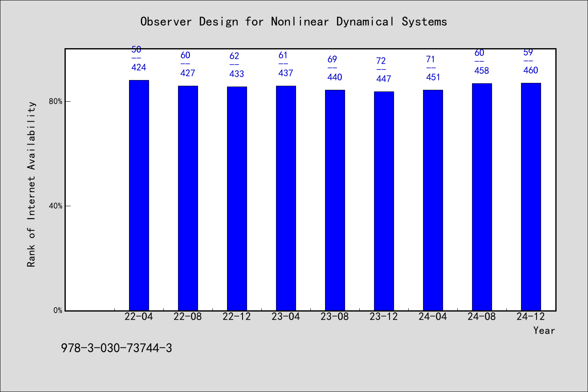Click the value 433 above the 22-12 bar
This screenshot has width=588, height=392.
click(237, 74)
